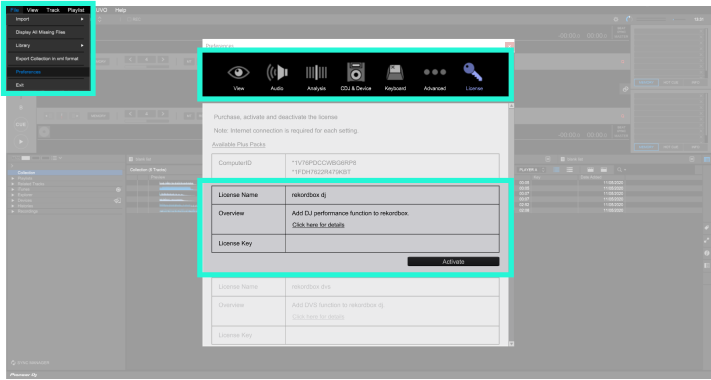Open the Advanced preferences tab
This screenshot has width=711, height=380.
point(435,78)
